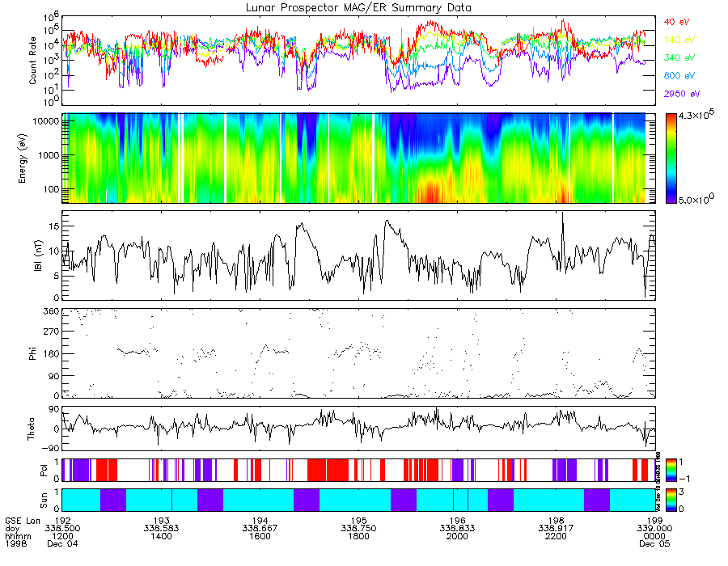Click the GSE longitude '193' label
728x566 pixels.
coord(161,521)
